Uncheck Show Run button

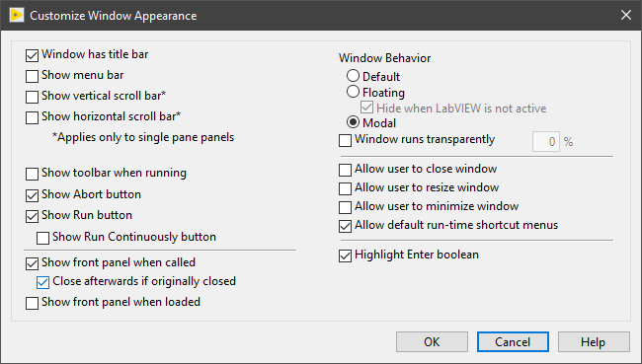(x=32, y=216)
